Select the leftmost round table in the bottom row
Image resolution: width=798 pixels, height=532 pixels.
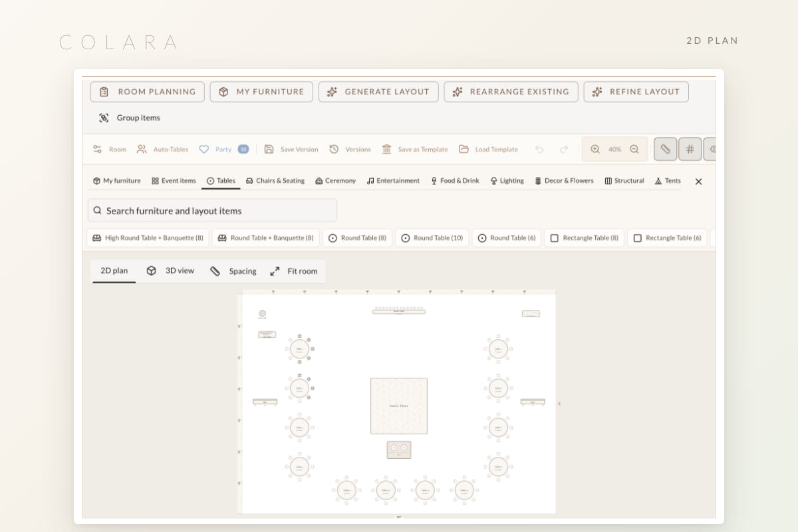coord(346,490)
